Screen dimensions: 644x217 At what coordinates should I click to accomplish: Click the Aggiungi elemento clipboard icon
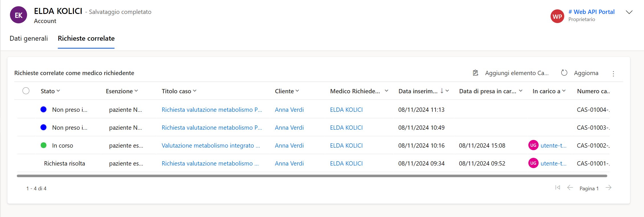pyautogui.click(x=475, y=73)
